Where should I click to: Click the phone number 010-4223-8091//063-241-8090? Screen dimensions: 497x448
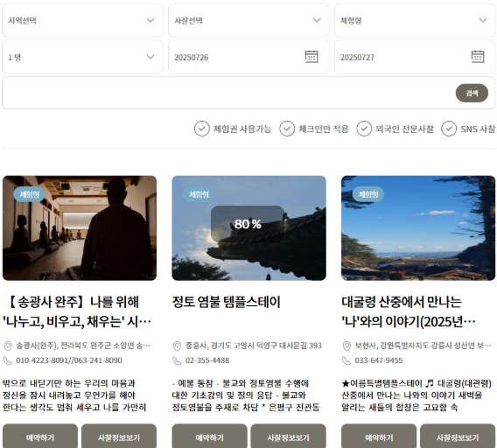tap(69, 360)
